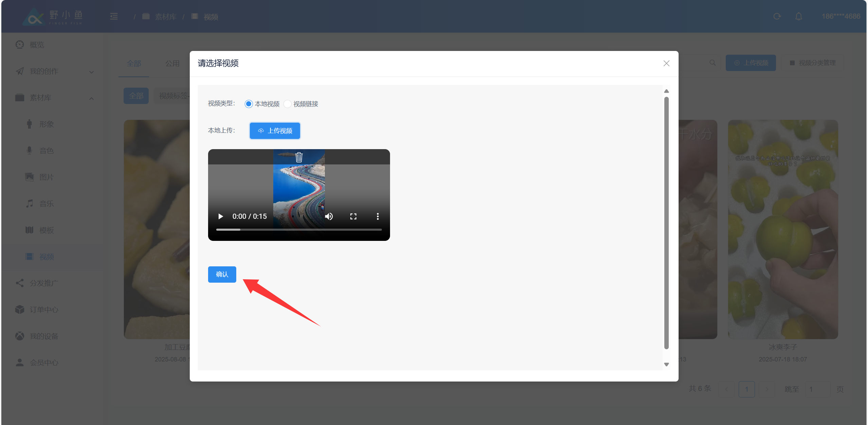Open video player more options menu
868x425 pixels.
click(377, 216)
